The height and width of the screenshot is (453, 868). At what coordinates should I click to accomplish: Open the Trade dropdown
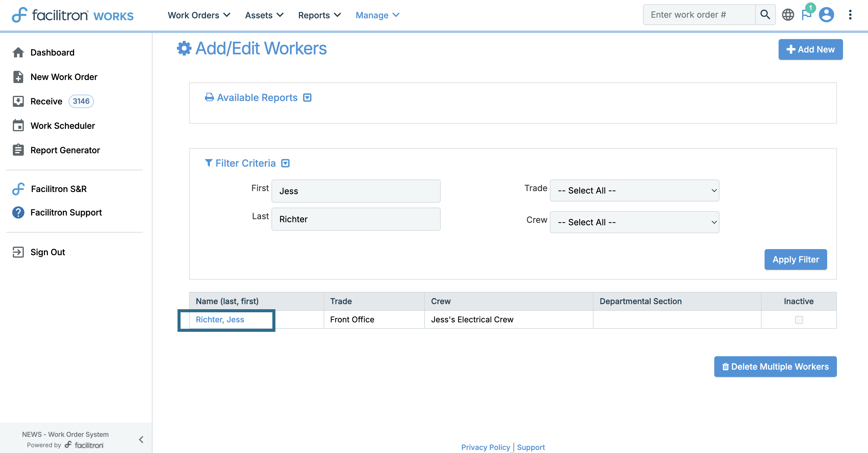point(634,190)
